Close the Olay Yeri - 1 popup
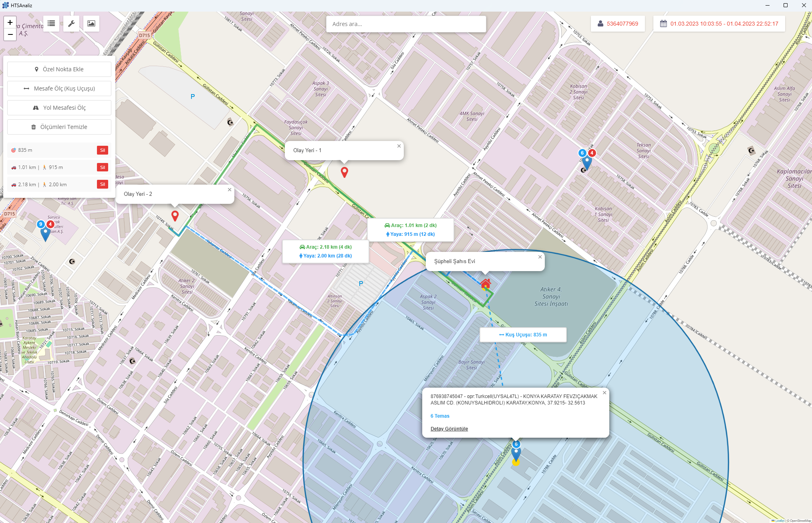 coord(399,146)
